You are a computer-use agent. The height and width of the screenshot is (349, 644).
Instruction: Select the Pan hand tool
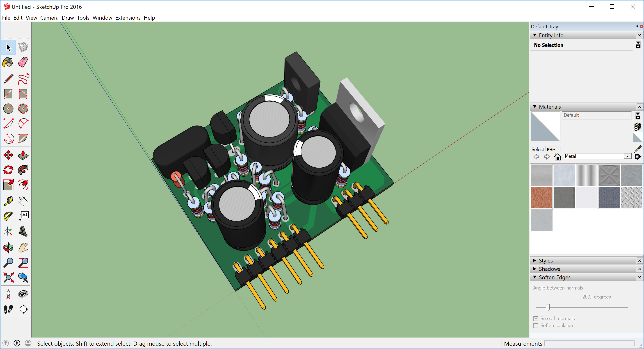23,248
